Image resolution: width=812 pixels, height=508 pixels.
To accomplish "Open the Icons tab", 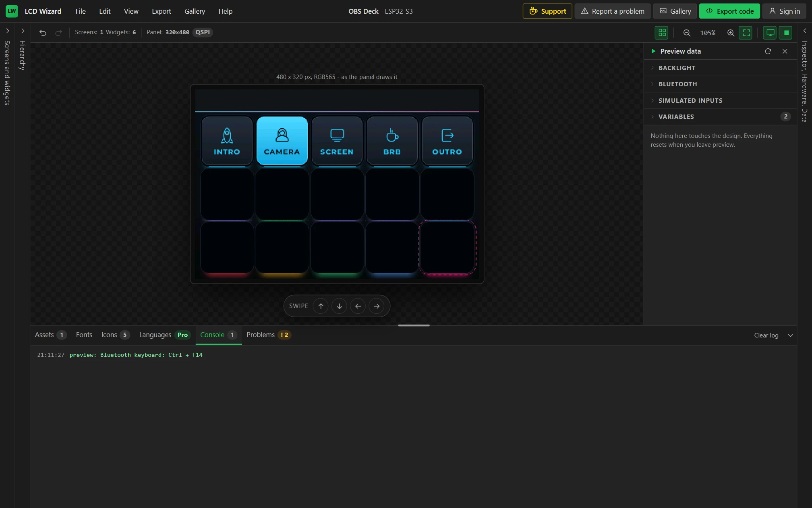I will pyautogui.click(x=115, y=335).
